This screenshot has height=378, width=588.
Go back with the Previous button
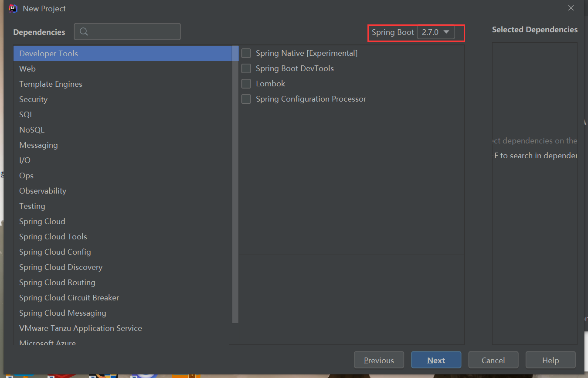click(379, 360)
